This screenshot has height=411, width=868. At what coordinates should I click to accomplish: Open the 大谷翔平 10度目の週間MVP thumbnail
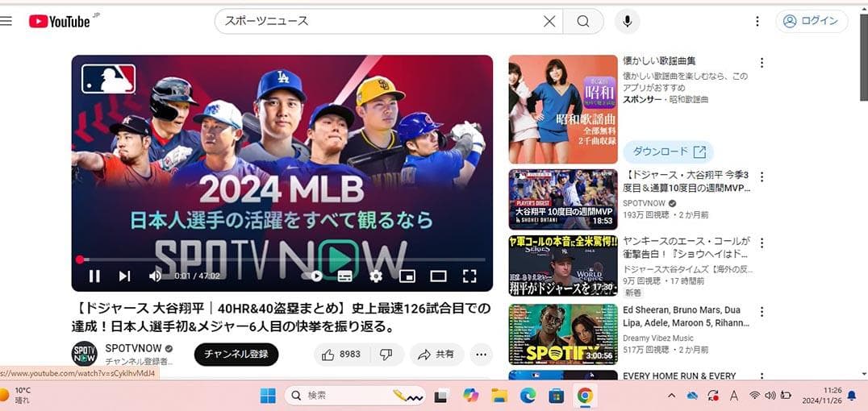pyautogui.click(x=563, y=200)
